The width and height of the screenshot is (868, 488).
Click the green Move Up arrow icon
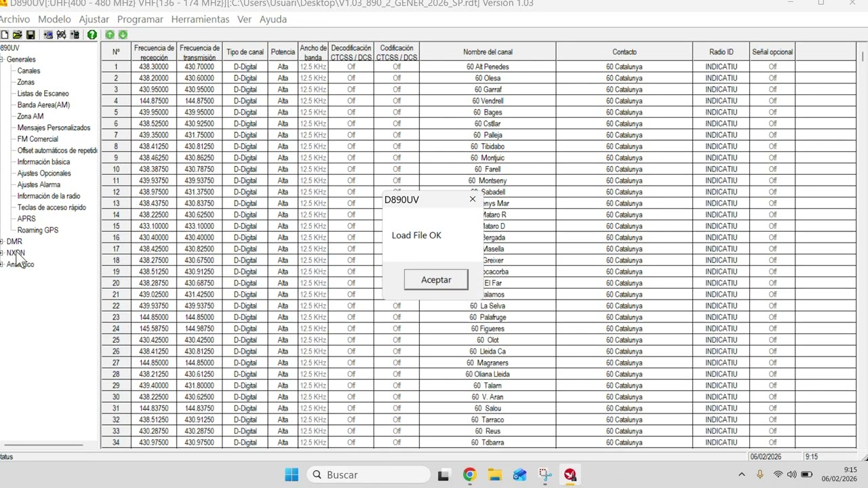[110, 35]
